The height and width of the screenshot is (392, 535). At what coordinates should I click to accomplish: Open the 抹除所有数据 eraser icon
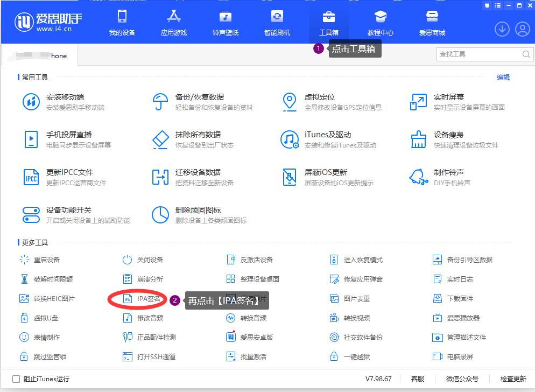160,139
